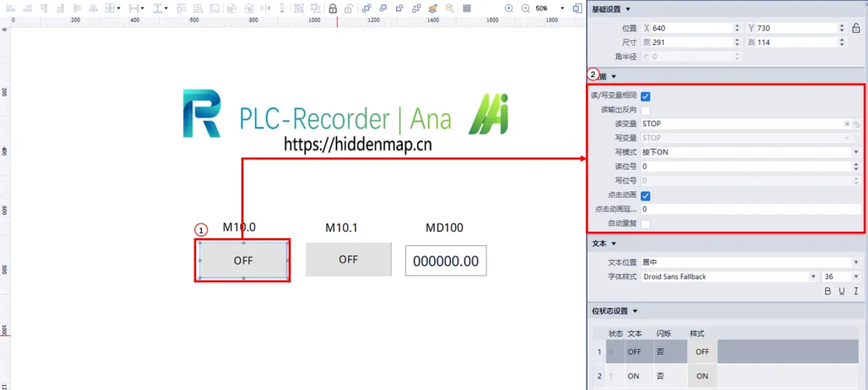This screenshot has height=390, width=868.
Task: Select the MD100 numeric display 000000.00
Action: pos(445,261)
